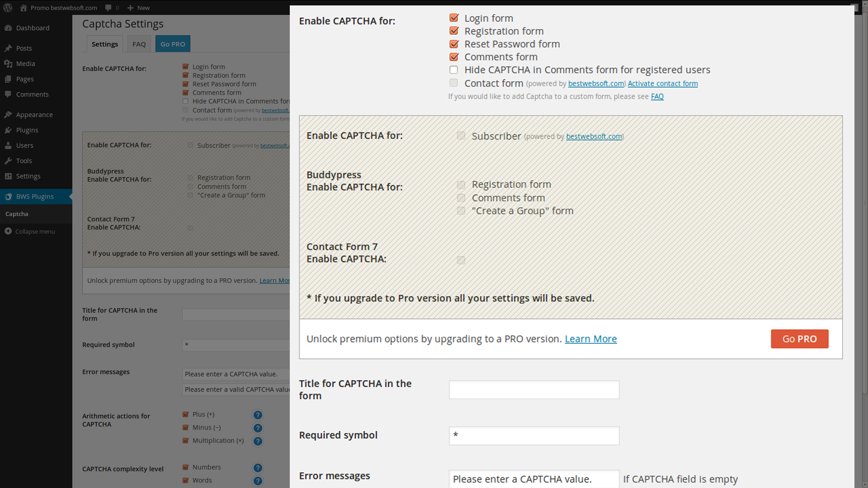The height and width of the screenshot is (488, 868).
Task: Toggle Numbers complexity checkbox
Action: tap(185, 467)
